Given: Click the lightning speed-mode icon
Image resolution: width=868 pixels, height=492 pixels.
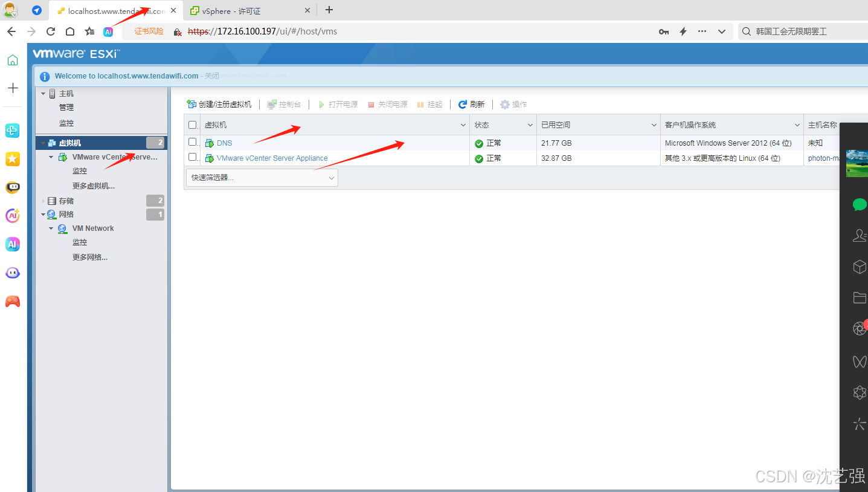Looking at the screenshot, I should pyautogui.click(x=683, y=31).
